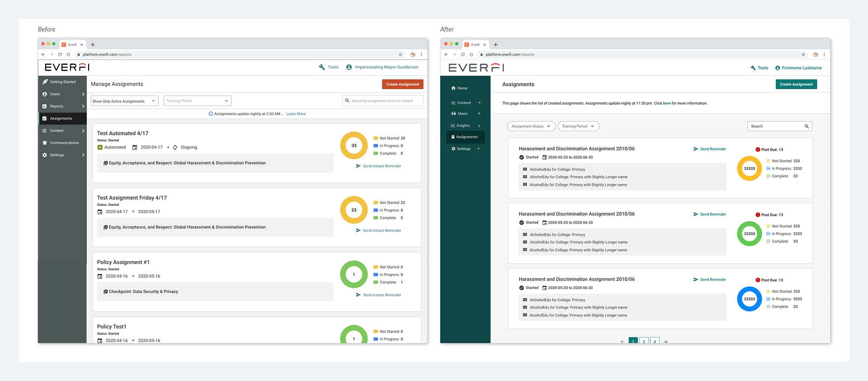Image resolution: width=868 pixels, height=381 pixels.
Task: Click Create Assignment in the After window
Action: tap(796, 84)
